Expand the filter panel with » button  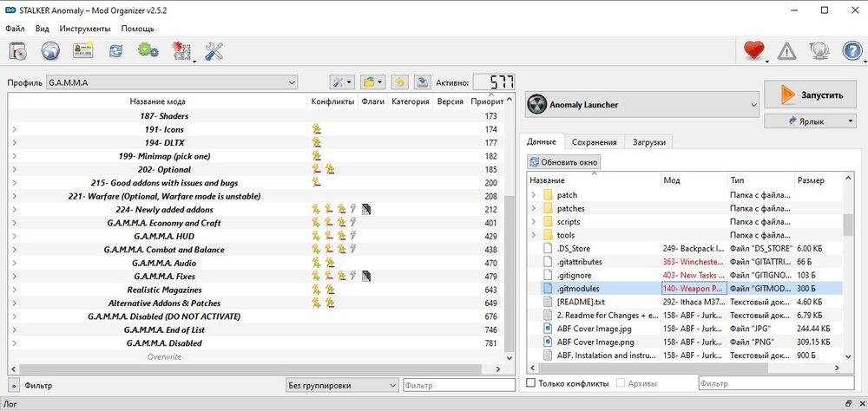pyautogui.click(x=13, y=386)
